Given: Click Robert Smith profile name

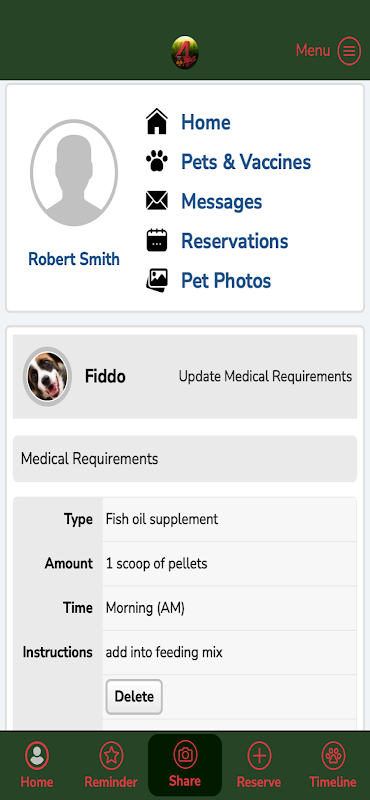Looking at the screenshot, I should 74,259.
